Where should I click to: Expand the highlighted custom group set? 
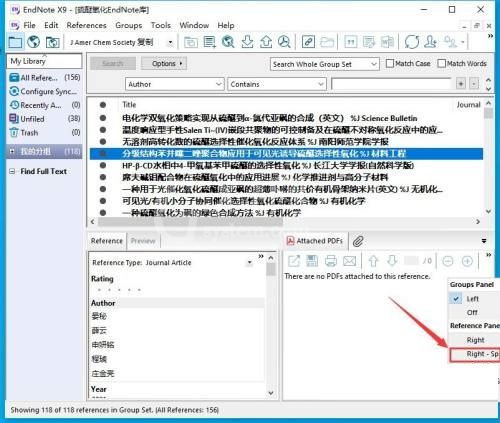(12, 151)
